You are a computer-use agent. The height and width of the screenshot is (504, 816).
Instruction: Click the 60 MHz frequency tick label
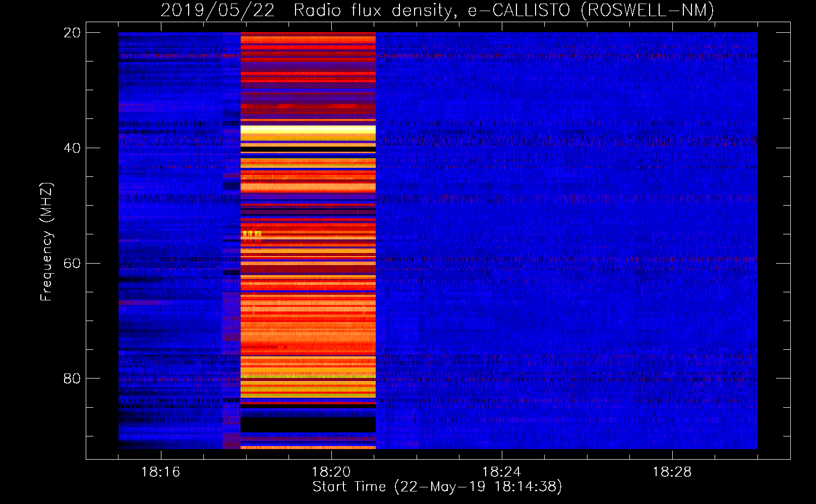tap(72, 264)
